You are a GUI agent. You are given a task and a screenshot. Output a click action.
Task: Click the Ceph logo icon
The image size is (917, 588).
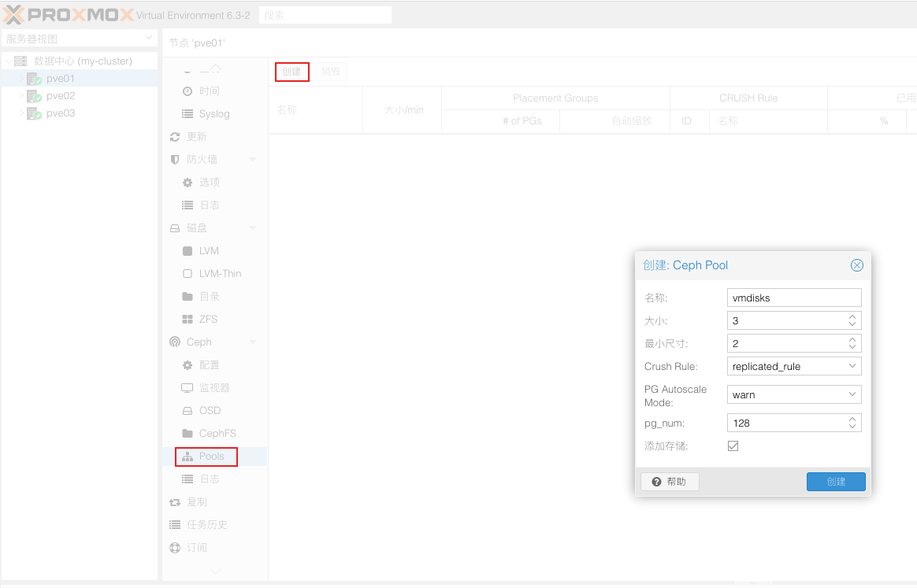point(175,342)
